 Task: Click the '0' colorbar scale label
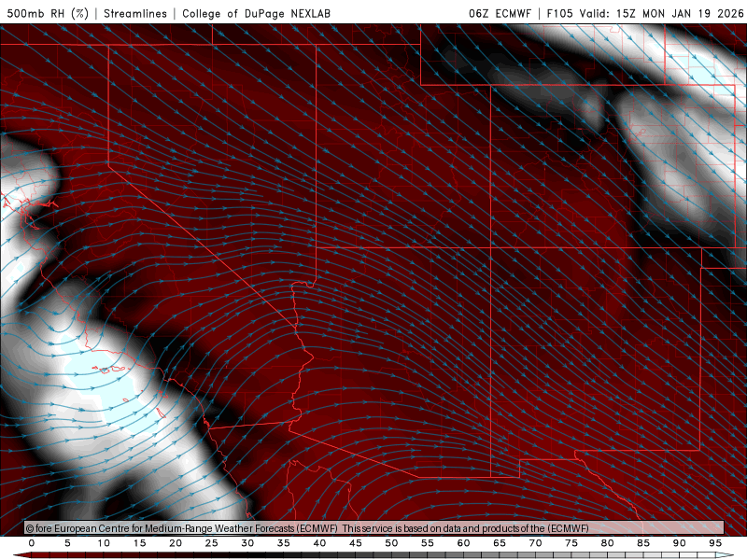tap(32, 543)
